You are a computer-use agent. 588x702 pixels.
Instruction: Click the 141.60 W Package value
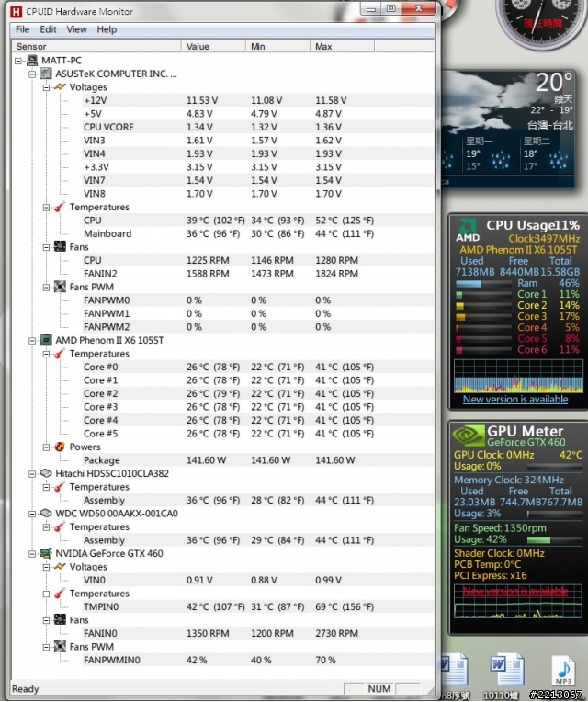coord(207,459)
